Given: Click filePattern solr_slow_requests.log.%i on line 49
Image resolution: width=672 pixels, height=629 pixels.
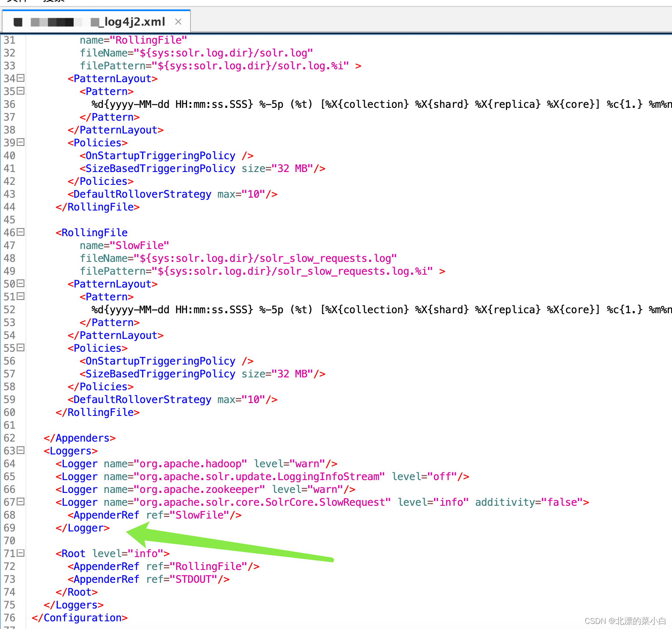Looking at the screenshot, I should click(256, 271).
